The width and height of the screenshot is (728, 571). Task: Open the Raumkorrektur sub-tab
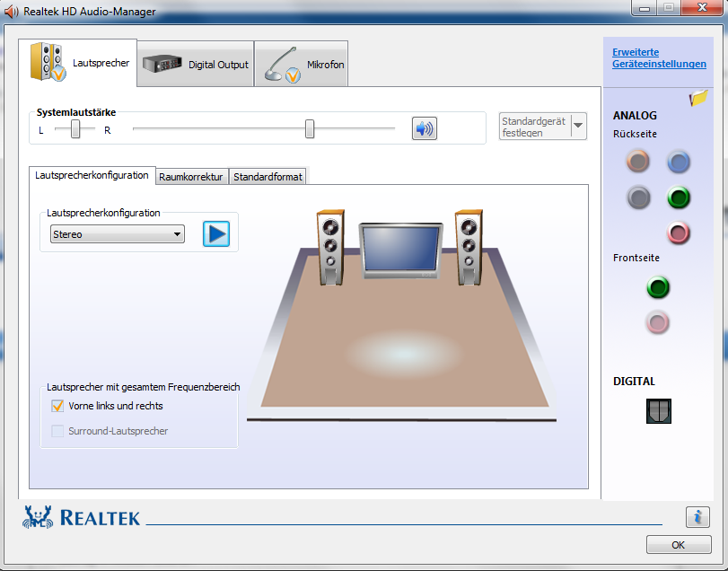(x=191, y=177)
